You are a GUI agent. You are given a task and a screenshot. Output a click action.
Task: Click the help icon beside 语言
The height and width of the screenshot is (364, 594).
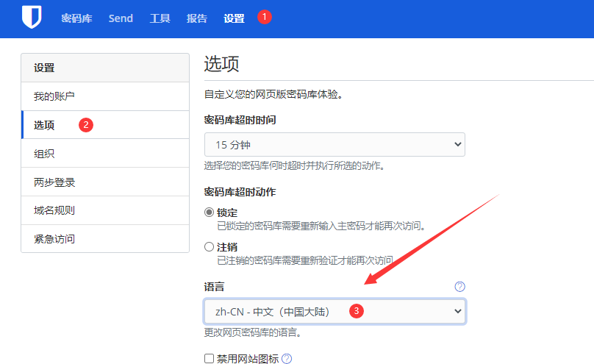click(x=460, y=287)
